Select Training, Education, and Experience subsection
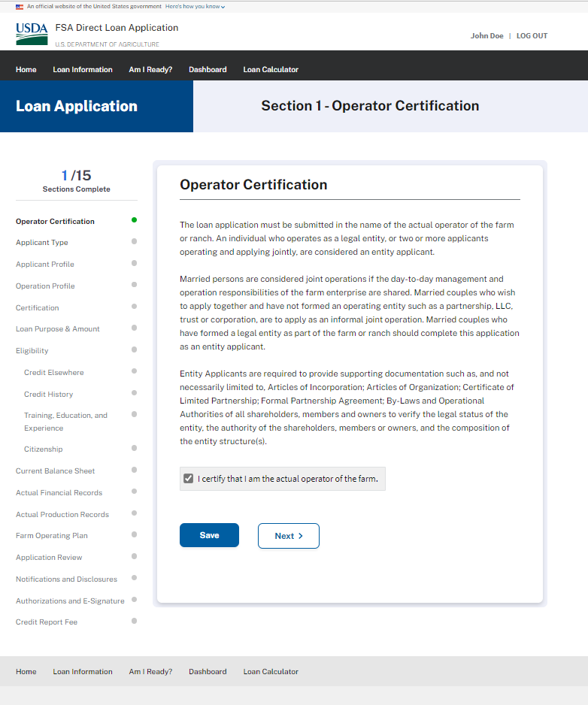 [65, 422]
